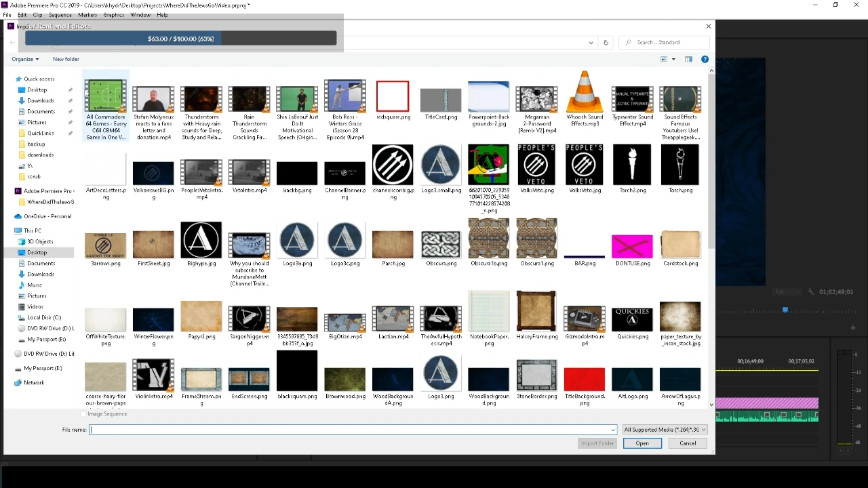
Task: Refresh the folder view icon
Action: click(x=606, y=42)
